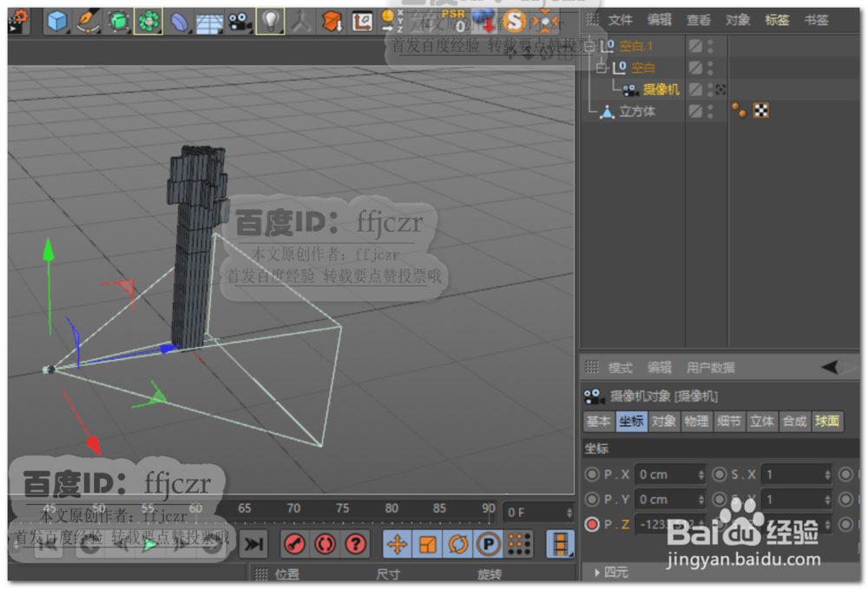The image size is (868, 589).
Task: Click the orange S plugin icon
Action: (x=514, y=22)
